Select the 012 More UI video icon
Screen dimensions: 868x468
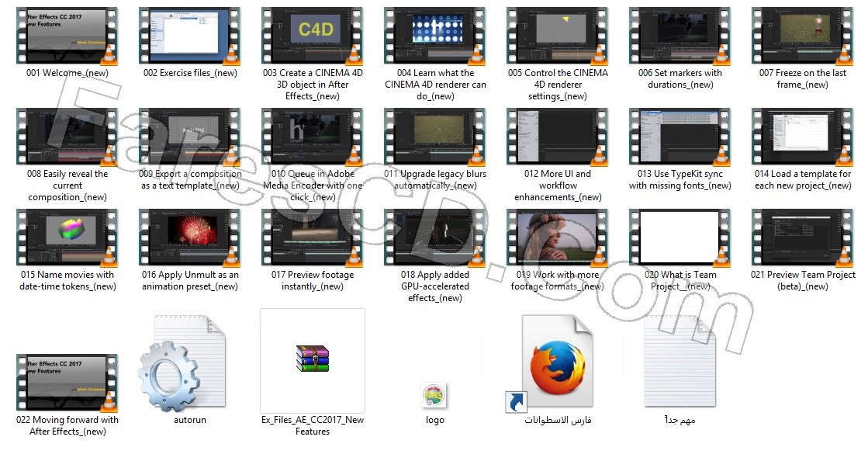point(558,137)
